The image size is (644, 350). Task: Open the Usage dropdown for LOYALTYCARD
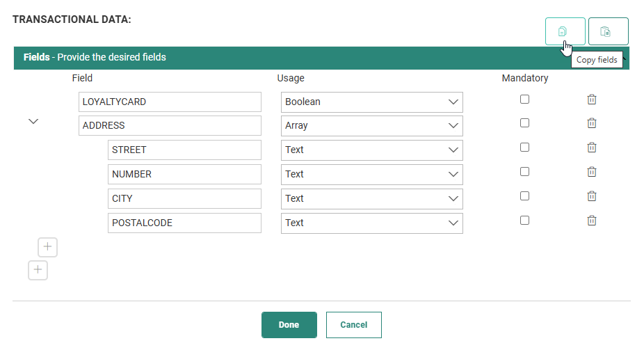click(371, 102)
